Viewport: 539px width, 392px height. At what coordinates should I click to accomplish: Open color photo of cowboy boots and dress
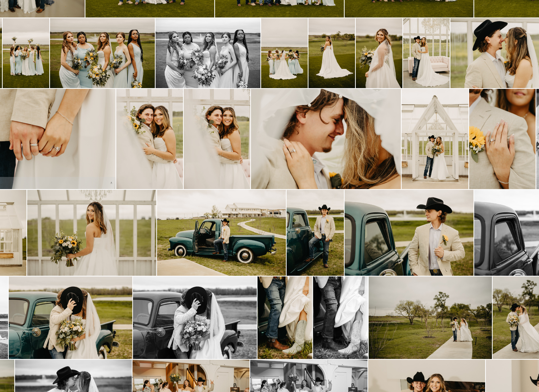tap(285, 317)
